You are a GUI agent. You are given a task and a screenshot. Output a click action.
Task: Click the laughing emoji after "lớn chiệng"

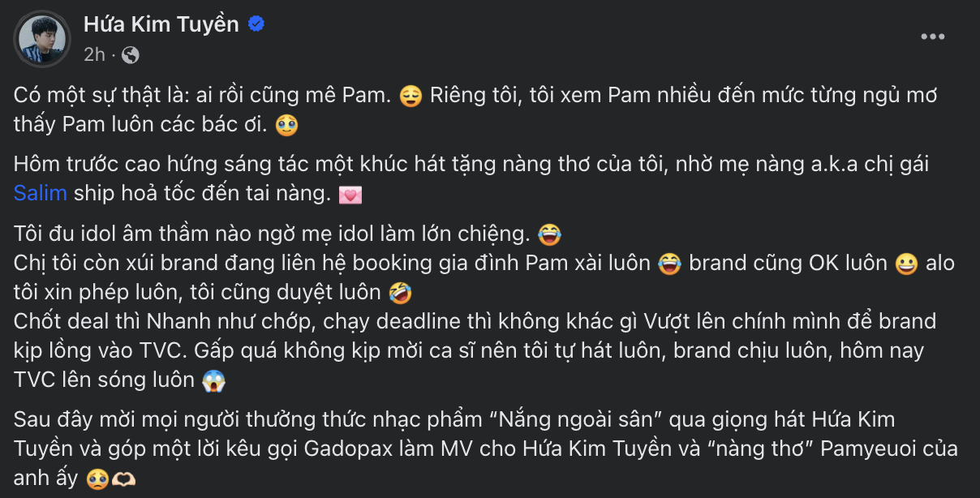click(549, 235)
